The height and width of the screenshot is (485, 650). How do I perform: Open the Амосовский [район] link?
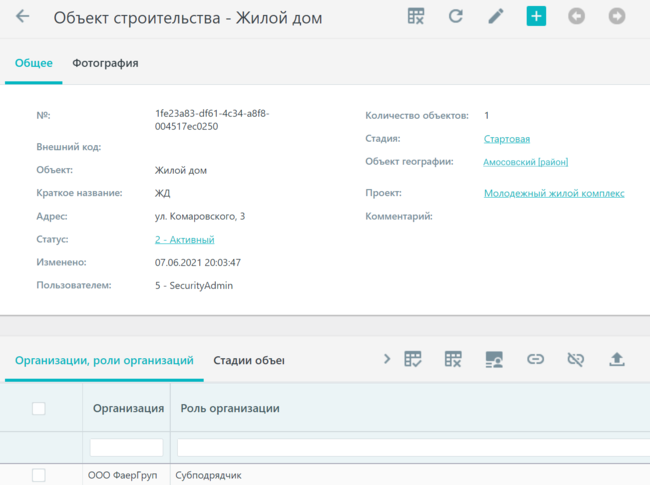pyautogui.click(x=526, y=162)
